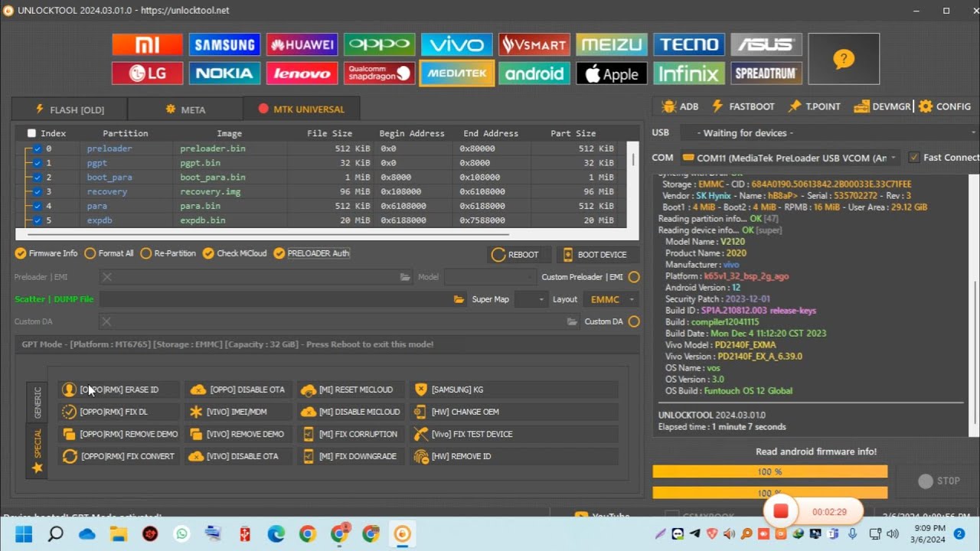
Task: Expand the Layout EMMC dropdown
Action: 611,299
